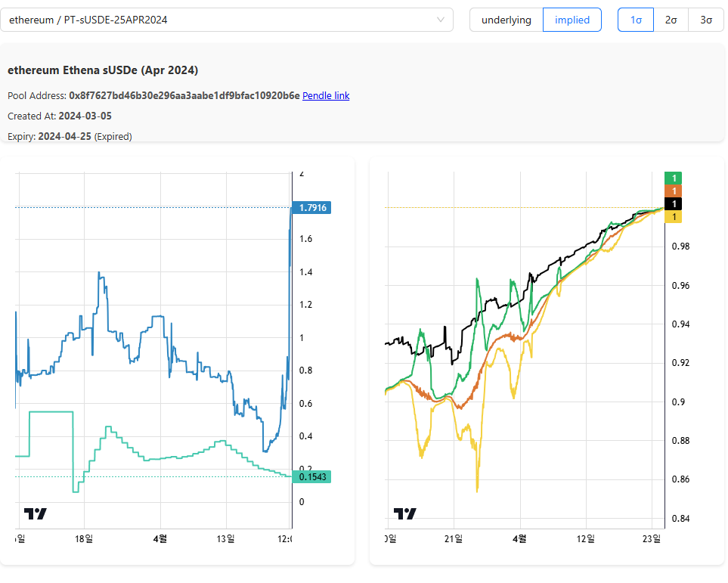This screenshot has height=583, width=728.
Task: Click the 1.2 value on left price scale
Action: coord(306,305)
